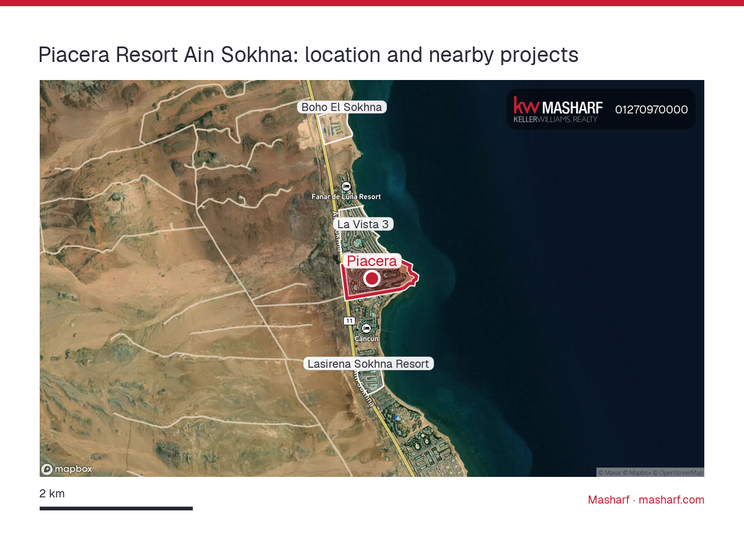Click the KW Masharf logo
The image size is (744, 560).
pos(558,110)
